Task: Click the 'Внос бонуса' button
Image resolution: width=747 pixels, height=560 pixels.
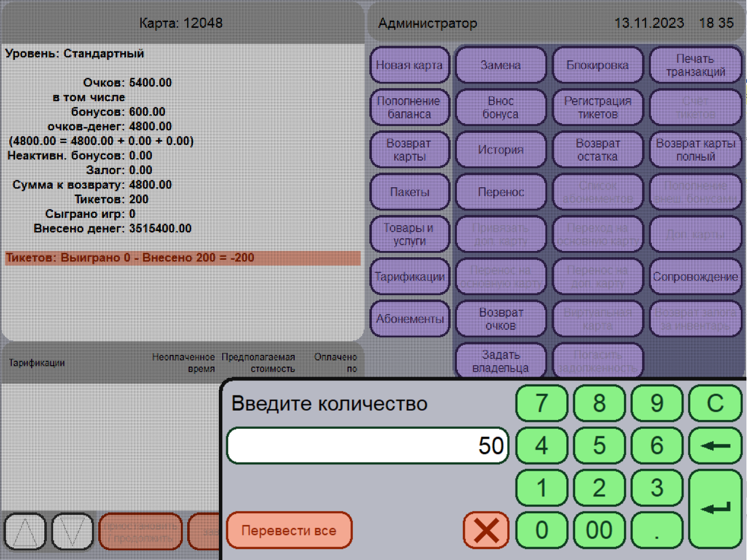Action: [x=501, y=107]
